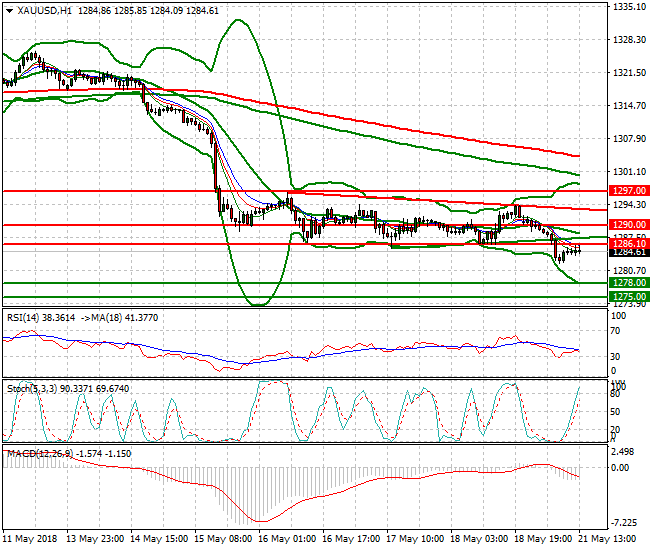
Task: Select the MACD scale value 2.498
Action: pos(623,452)
